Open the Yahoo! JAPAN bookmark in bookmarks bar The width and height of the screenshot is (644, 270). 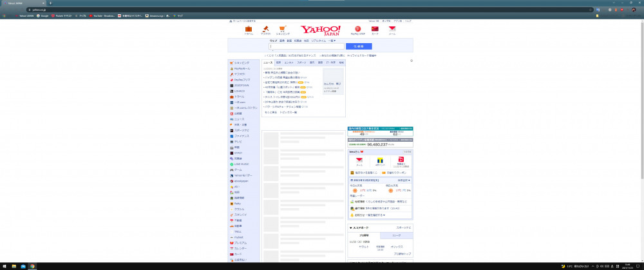point(24,15)
